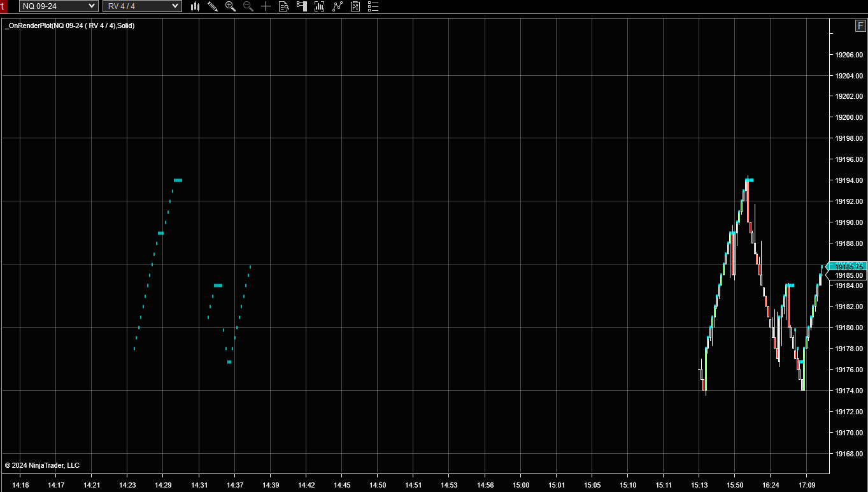Open chart properties list icon
Screen dimensions: 868x492
click(373, 6)
